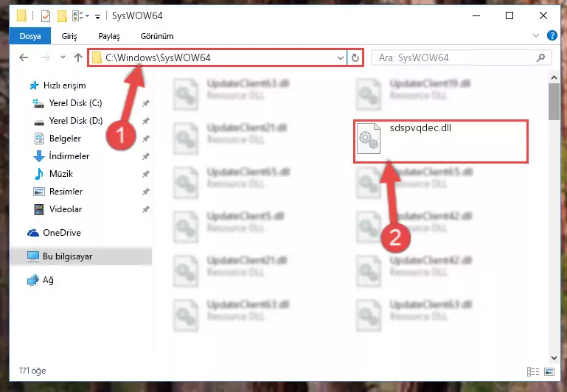This screenshot has height=392, width=567.
Task: Open the Görünüm ribbon tab
Action: pyautogui.click(x=157, y=36)
